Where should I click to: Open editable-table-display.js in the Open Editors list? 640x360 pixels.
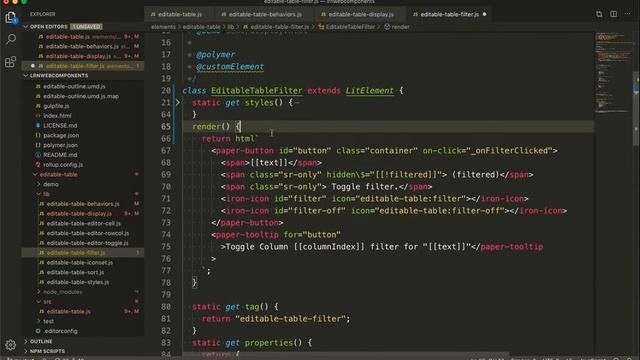click(x=83, y=56)
